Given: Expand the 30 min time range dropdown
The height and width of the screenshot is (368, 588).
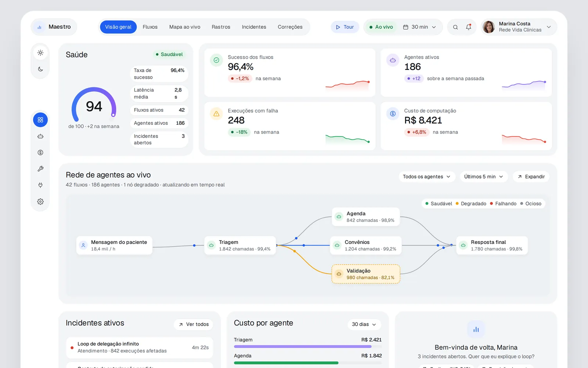Looking at the screenshot, I should coord(420,27).
